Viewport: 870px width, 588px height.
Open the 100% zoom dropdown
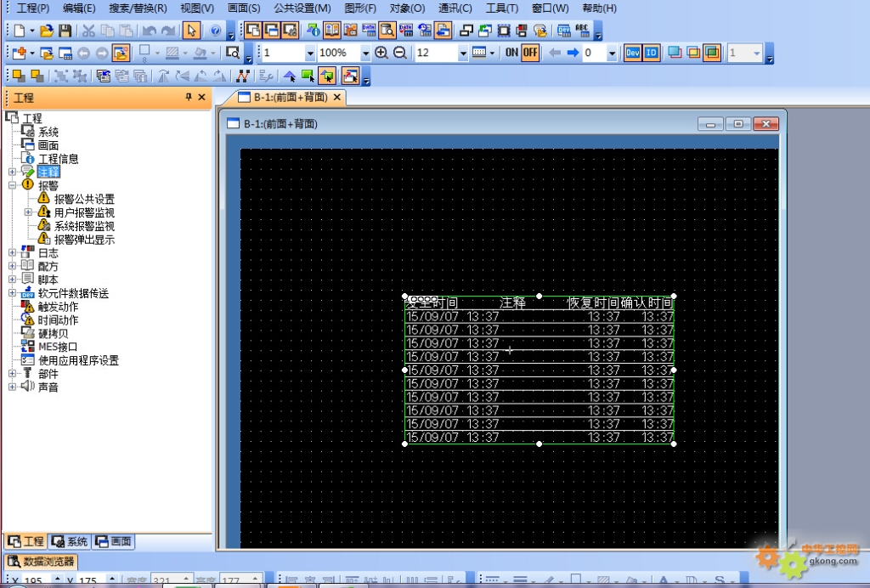point(365,54)
